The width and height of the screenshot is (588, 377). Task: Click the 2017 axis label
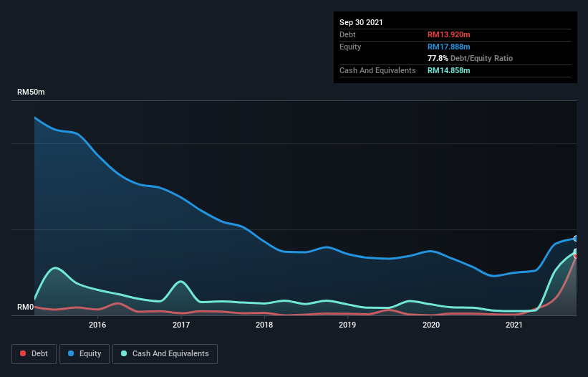[181, 325]
